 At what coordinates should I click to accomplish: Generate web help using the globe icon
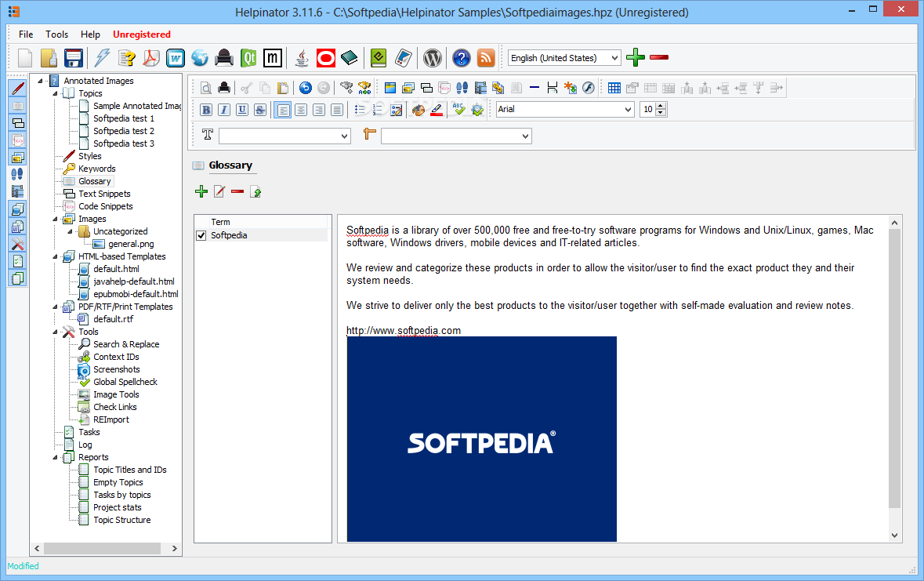[x=200, y=58]
